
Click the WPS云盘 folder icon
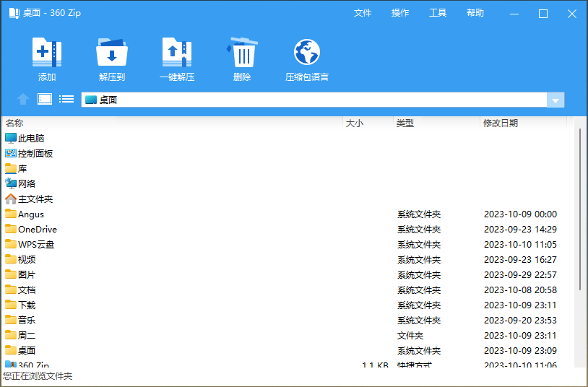point(11,245)
